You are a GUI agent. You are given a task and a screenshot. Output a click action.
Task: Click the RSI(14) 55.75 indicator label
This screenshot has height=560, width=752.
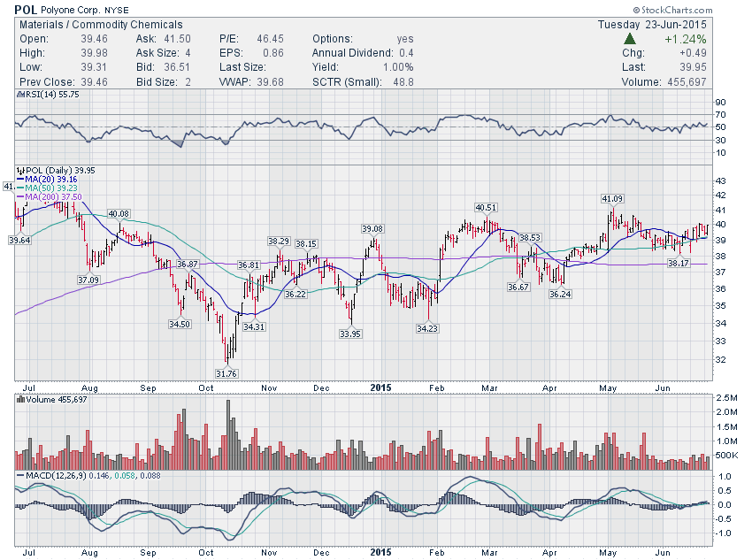tap(52, 95)
